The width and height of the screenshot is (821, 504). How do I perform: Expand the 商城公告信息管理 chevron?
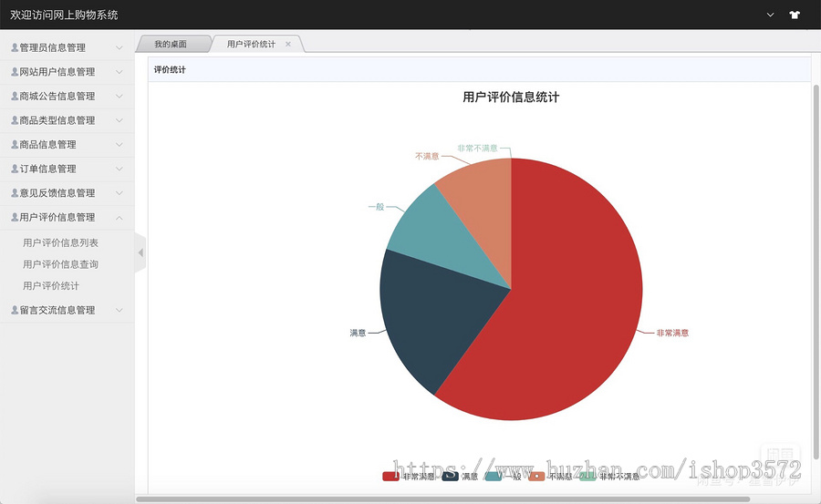120,97
